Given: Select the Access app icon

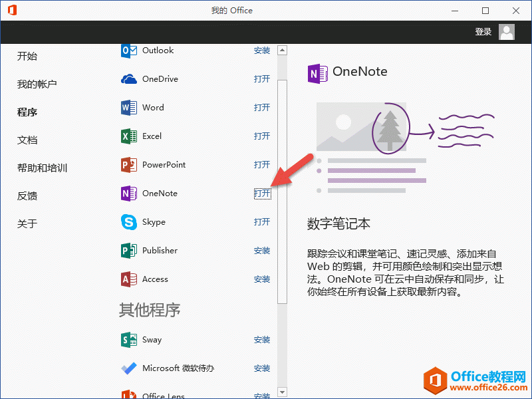Looking at the screenshot, I should click(x=129, y=279).
